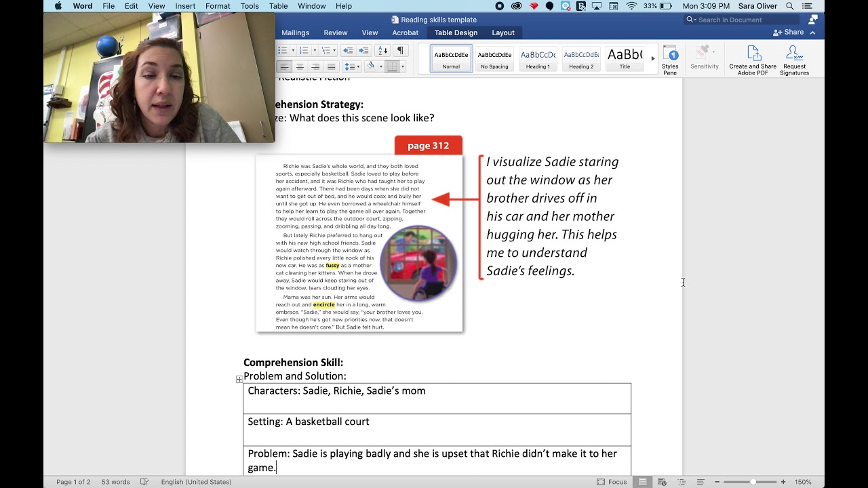Click the spelling and grammar check icon
The height and width of the screenshot is (488, 868).
pos(144,482)
